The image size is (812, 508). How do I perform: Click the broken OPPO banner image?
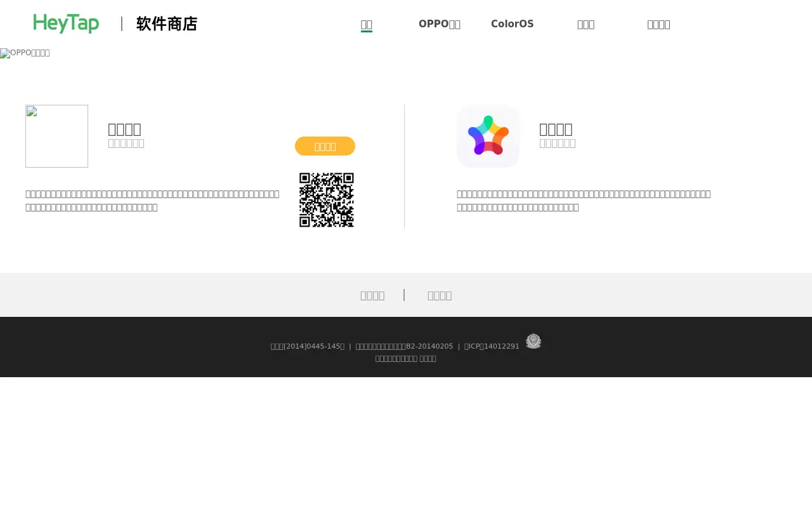click(25, 53)
